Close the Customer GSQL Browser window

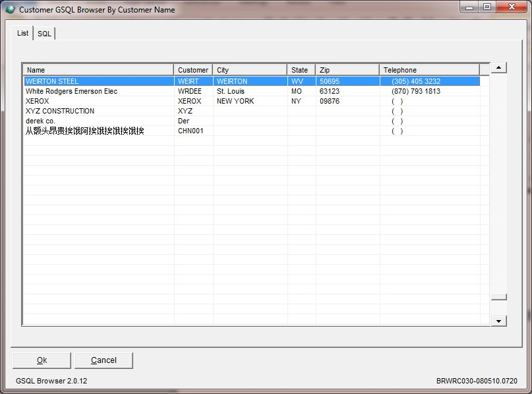pos(512,7)
